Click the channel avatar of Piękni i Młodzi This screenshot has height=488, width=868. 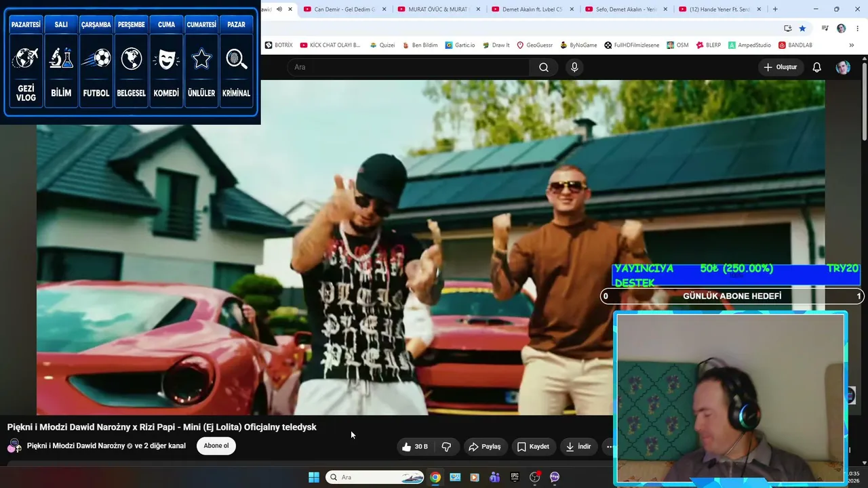(x=14, y=446)
